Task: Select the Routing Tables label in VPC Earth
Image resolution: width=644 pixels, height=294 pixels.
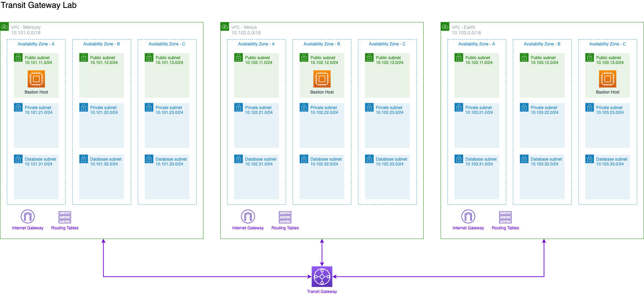Action: (505, 228)
